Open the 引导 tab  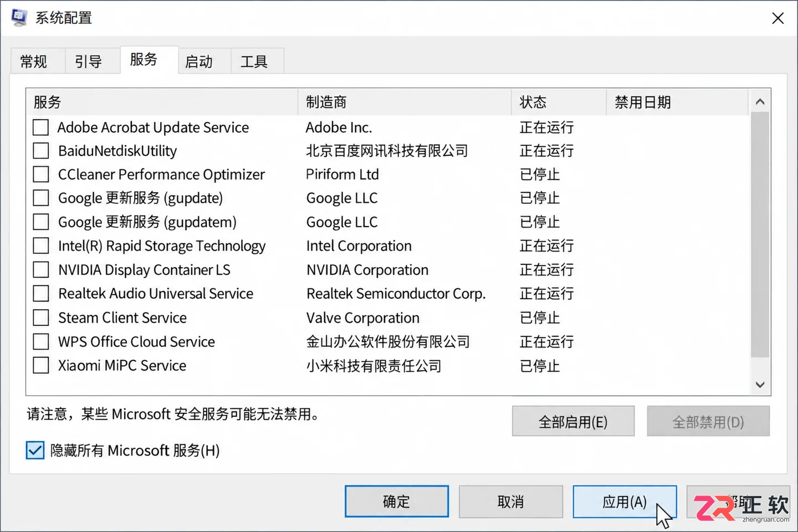tap(92, 61)
